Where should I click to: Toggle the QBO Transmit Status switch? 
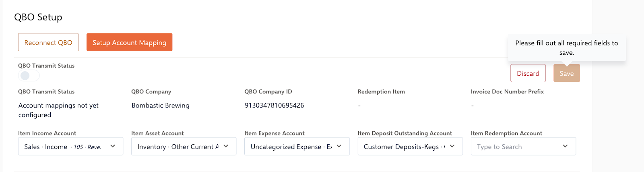[x=29, y=75]
